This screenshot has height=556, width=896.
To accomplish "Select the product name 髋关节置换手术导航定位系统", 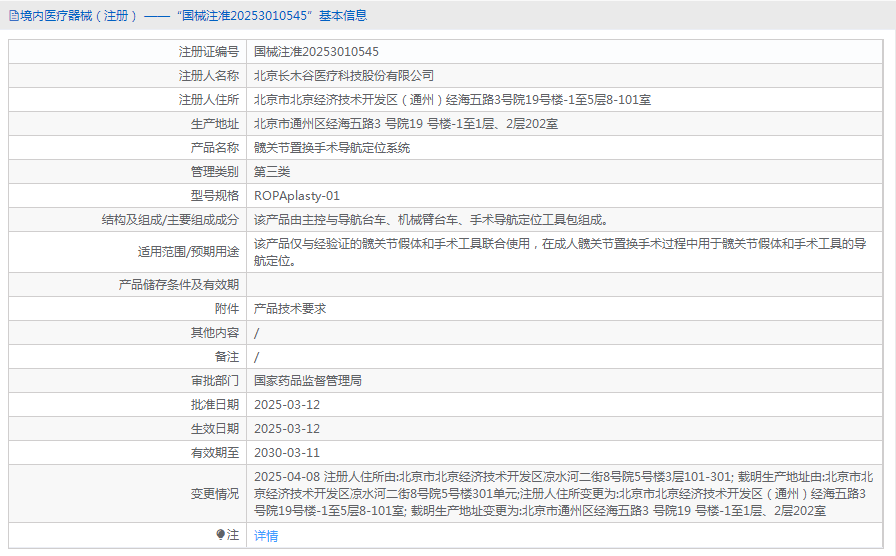I will tap(331, 147).
